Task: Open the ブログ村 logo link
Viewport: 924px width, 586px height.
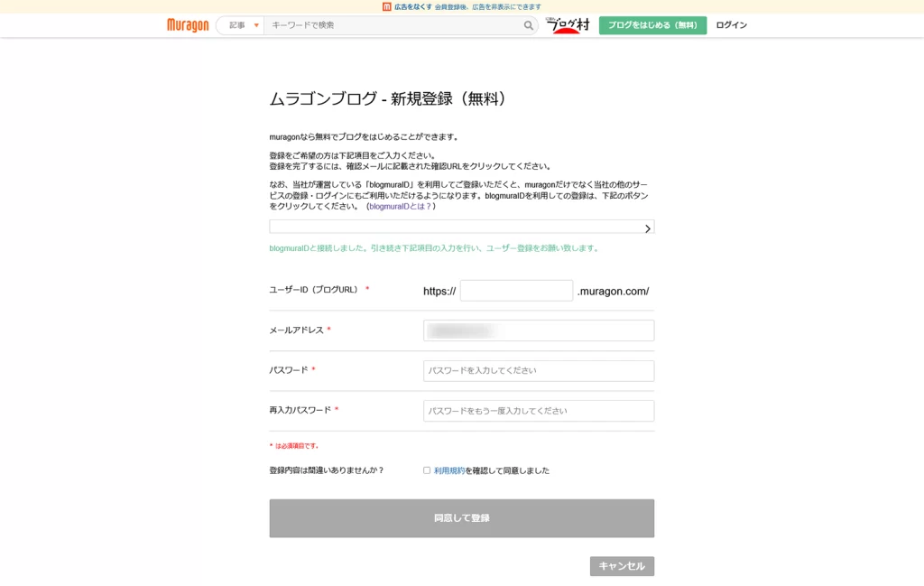Action: (568, 25)
